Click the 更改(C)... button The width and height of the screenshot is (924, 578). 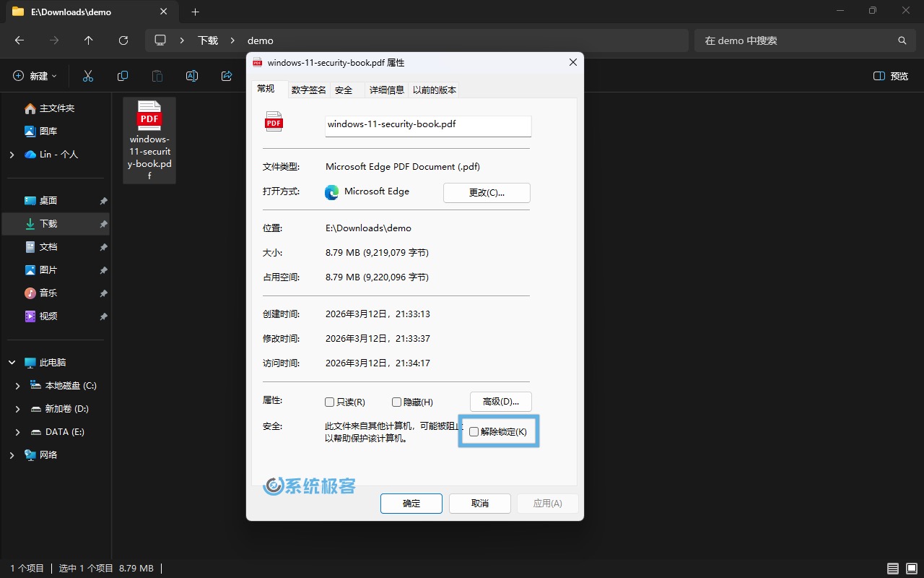pyautogui.click(x=487, y=193)
